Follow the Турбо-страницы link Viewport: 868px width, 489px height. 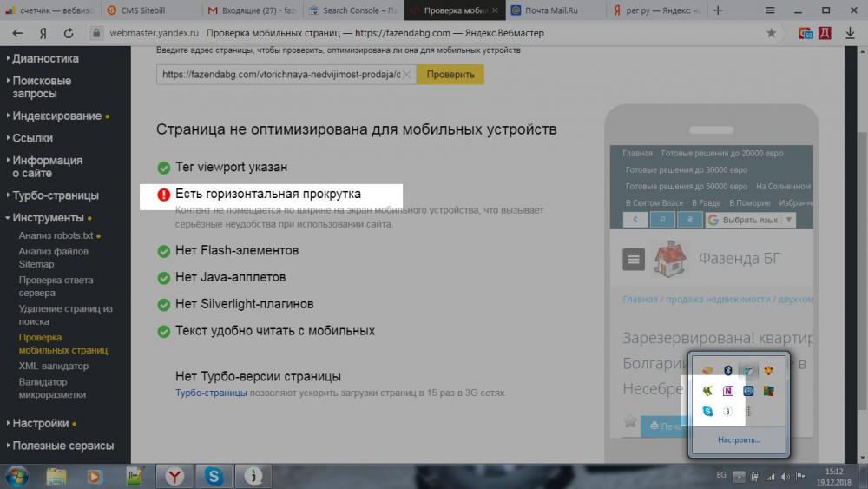pyautogui.click(x=211, y=393)
